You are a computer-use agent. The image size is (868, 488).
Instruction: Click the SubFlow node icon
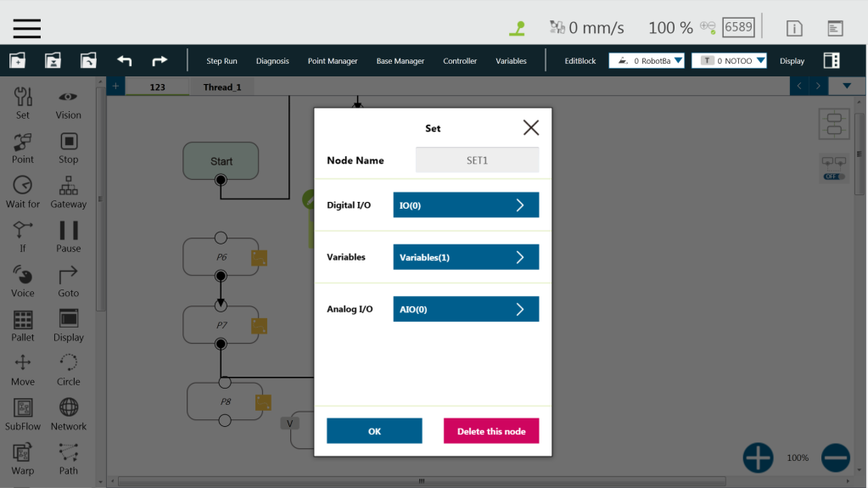23,409
